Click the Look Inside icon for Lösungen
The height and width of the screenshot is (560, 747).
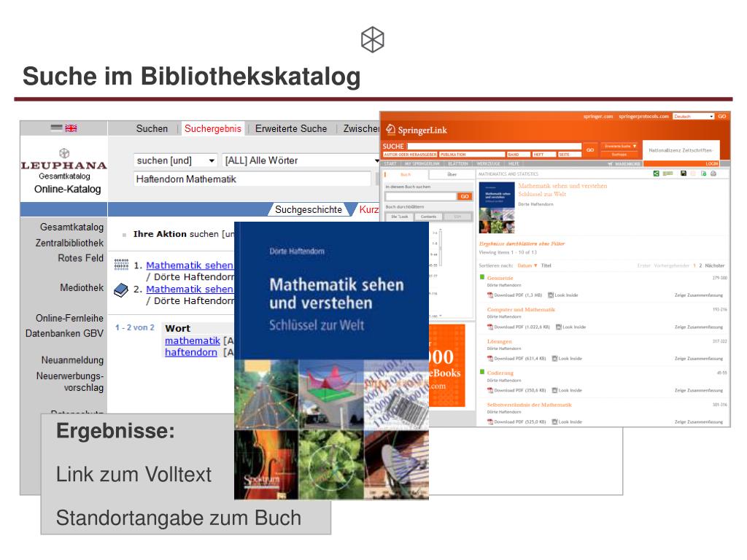pos(554,359)
